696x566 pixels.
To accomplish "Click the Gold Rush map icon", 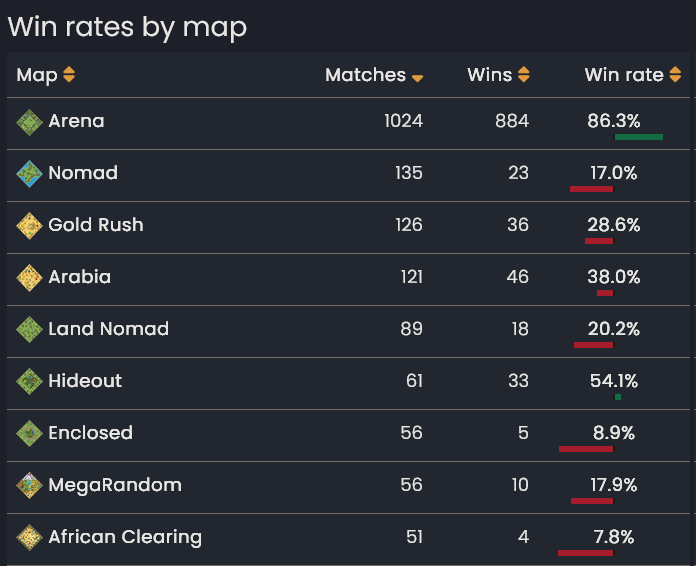I will [x=29, y=226].
